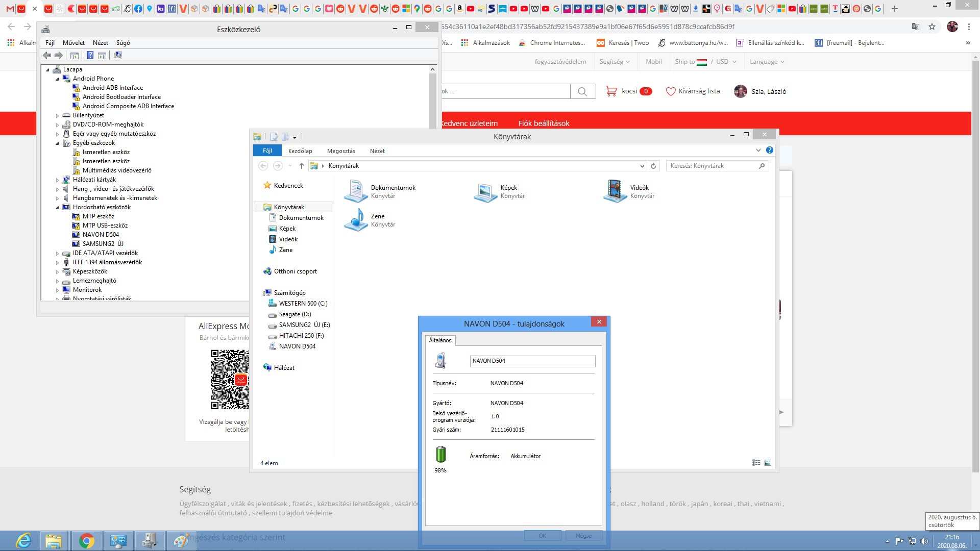Open the Könyvtárak address bar dropdown
980x551 pixels.
pyautogui.click(x=642, y=166)
